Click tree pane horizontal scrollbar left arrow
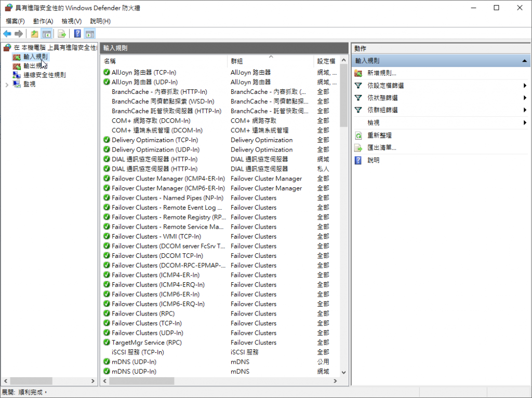 [5, 381]
